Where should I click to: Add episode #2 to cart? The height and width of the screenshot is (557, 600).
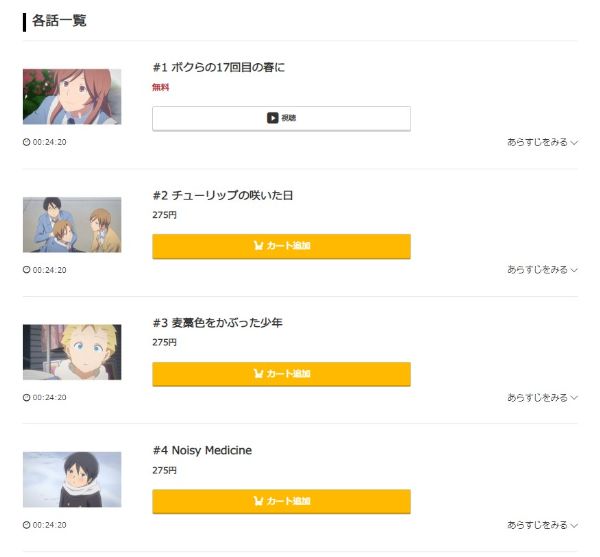pos(281,246)
